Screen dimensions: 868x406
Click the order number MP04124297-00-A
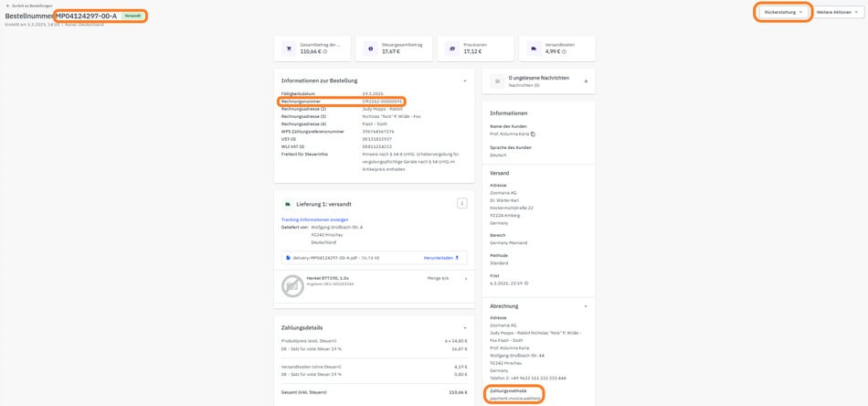pyautogui.click(x=86, y=16)
